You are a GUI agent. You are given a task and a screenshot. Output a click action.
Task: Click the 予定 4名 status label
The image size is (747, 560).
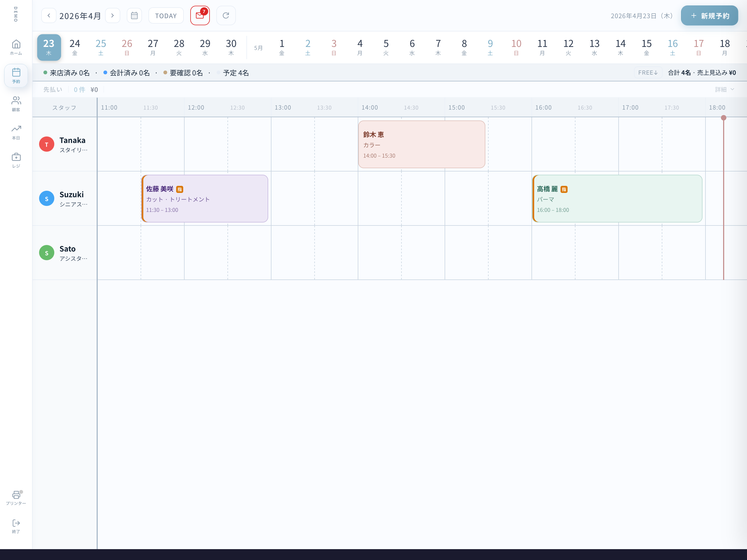(233, 72)
